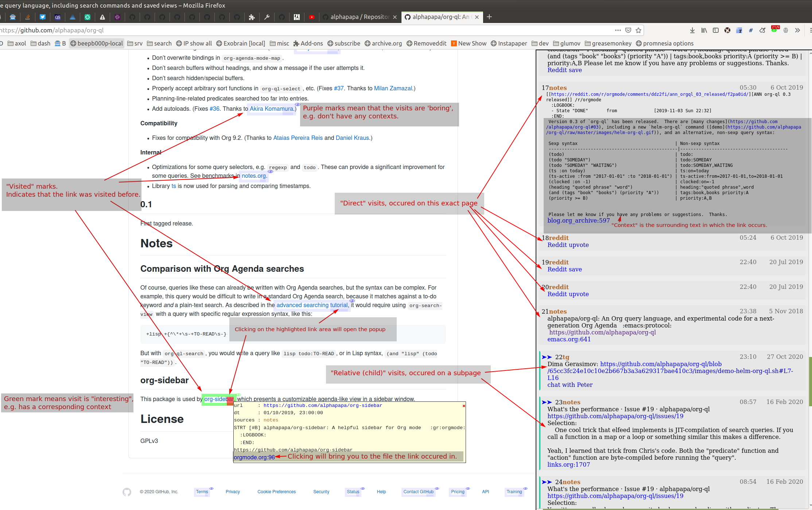Open the Instapaper bookmark
Viewport: 812px width, 510px height.
point(509,43)
